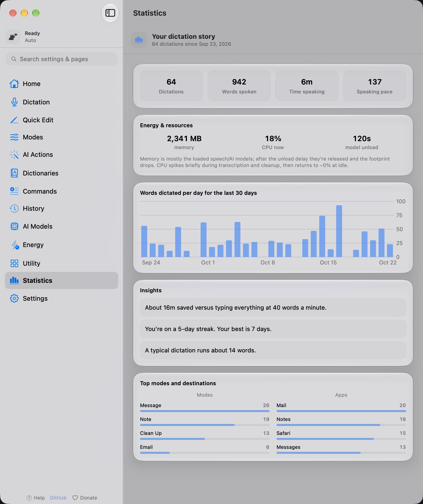Open the Home page label
This screenshot has width=423, height=504.
[x=32, y=84]
